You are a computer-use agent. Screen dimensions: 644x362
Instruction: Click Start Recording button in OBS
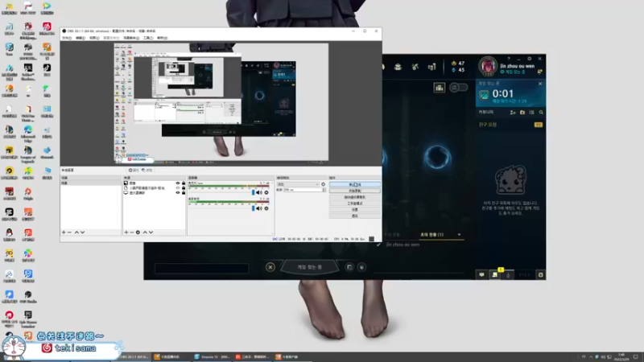(355, 191)
